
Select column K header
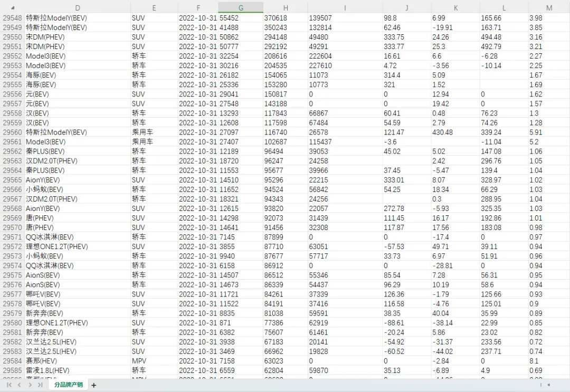(455, 7)
